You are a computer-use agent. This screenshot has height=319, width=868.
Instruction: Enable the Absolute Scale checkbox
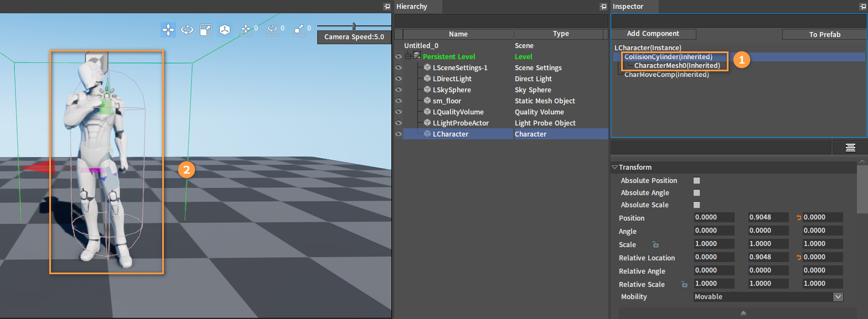697,205
